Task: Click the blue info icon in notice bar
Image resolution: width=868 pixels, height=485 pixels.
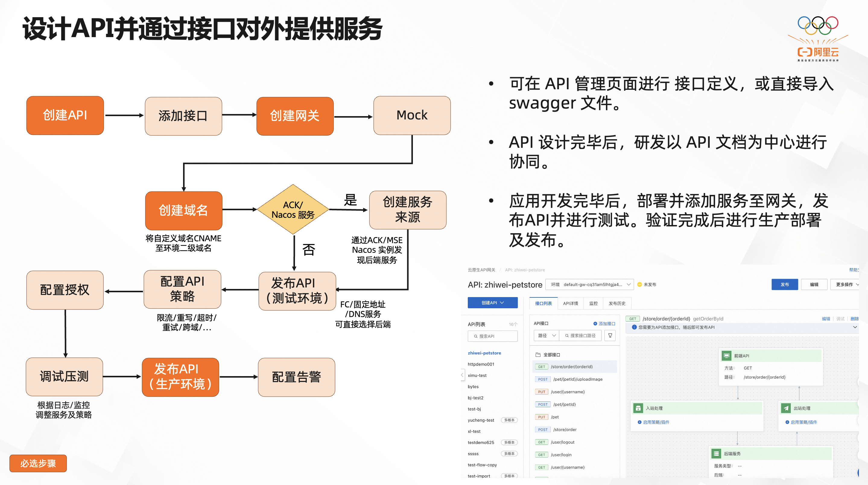Action: click(x=634, y=327)
